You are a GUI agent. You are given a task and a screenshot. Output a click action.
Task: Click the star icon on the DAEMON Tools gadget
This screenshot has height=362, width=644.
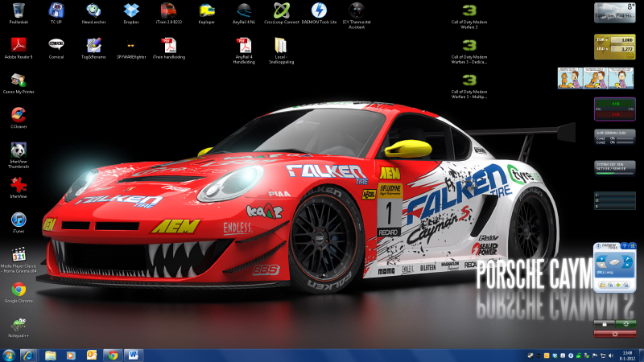pyautogui.click(x=633, y=246)
